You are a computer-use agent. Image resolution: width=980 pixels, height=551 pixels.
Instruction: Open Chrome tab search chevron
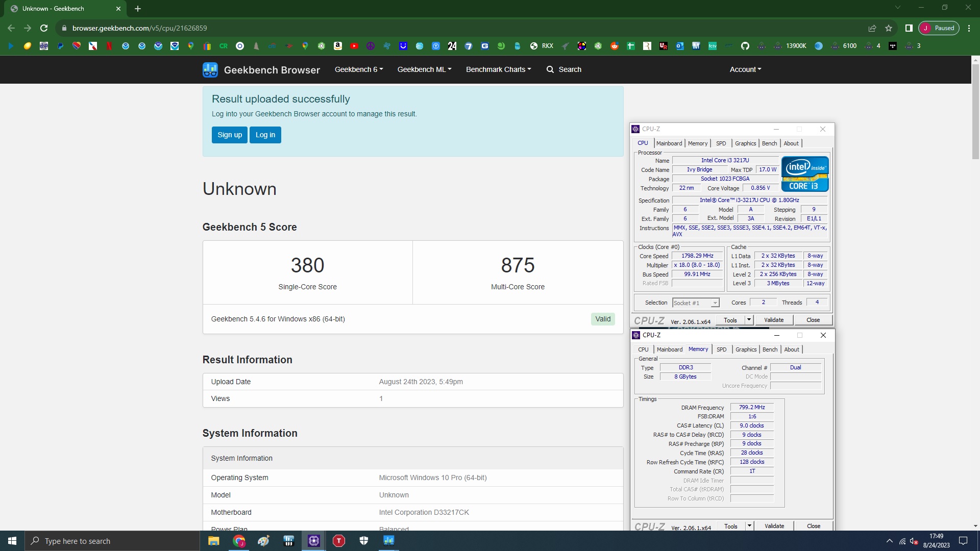click(x=898, y=8)
